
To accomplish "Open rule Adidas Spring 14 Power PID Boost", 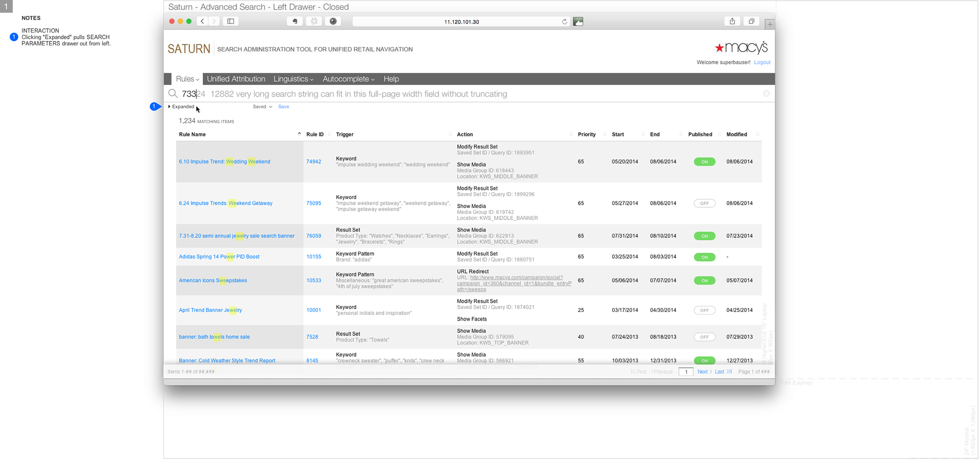I will (219, 257).
